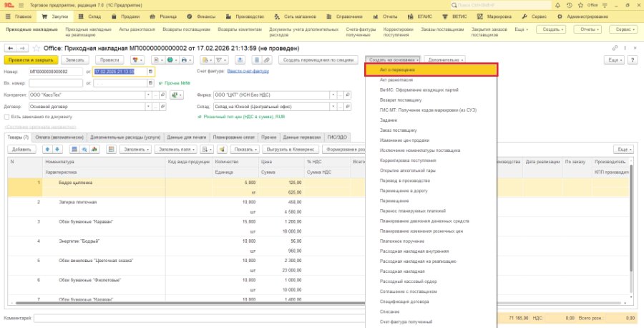Open the green globe icon menu
This screenshot has width=644, height=328.
pyautogui.click(x=172, y=60)
